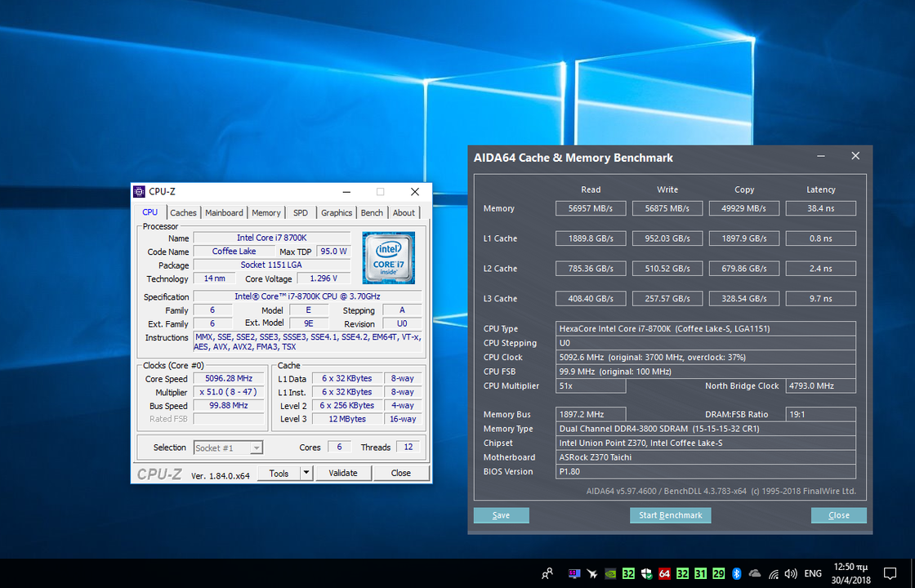Minimize the AIDA64 benchmark window
Screen dimensions: 915x588
pos(821,156)
